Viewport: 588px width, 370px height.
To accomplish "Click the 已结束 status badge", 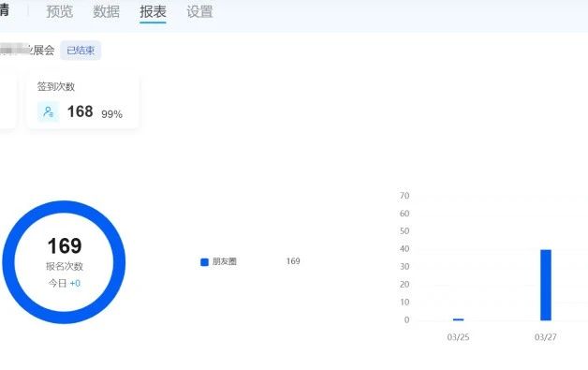I will [81, 51].
